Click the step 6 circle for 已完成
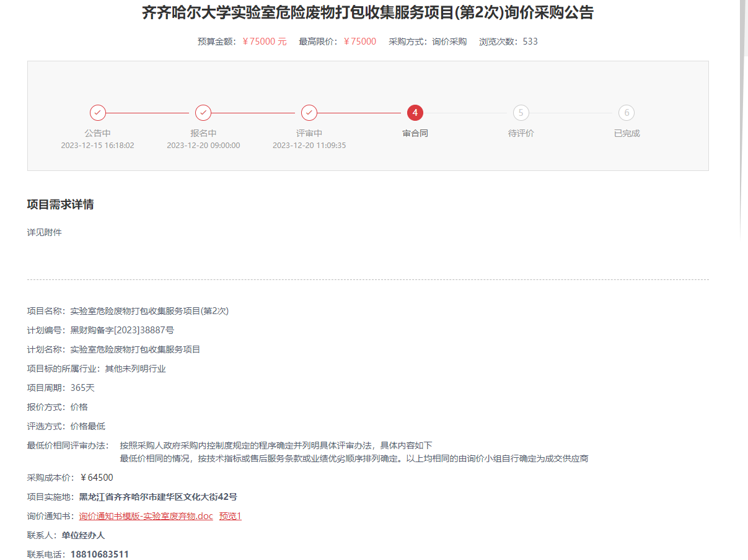Viewport: 748px width, 560px height. pyautogui.click(x=627, y=113)
